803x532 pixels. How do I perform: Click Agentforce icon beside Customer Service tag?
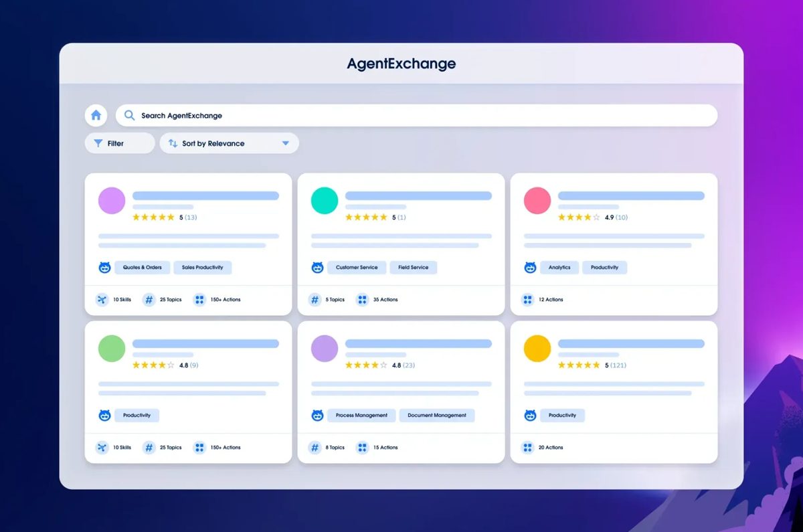click(x=317, y=268)
